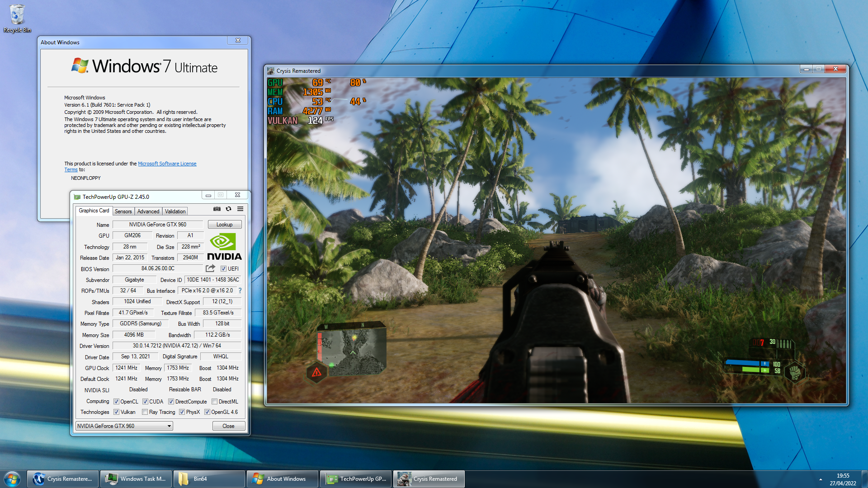Viewport: 868px width, 488px height.
Task: Click the red warning triangle HUD icon
Action: pyautogui.click(x=316, y=372)
